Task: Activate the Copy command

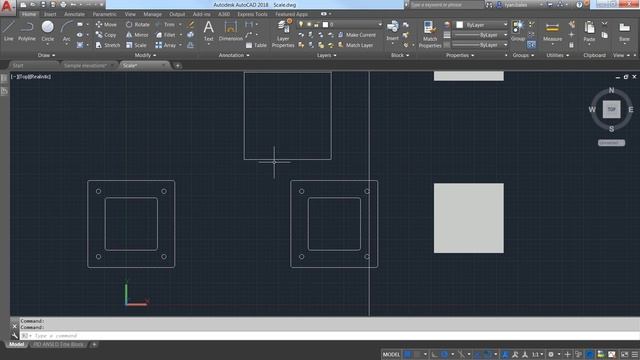Action: pyautogui.click(x=106, y=35)
